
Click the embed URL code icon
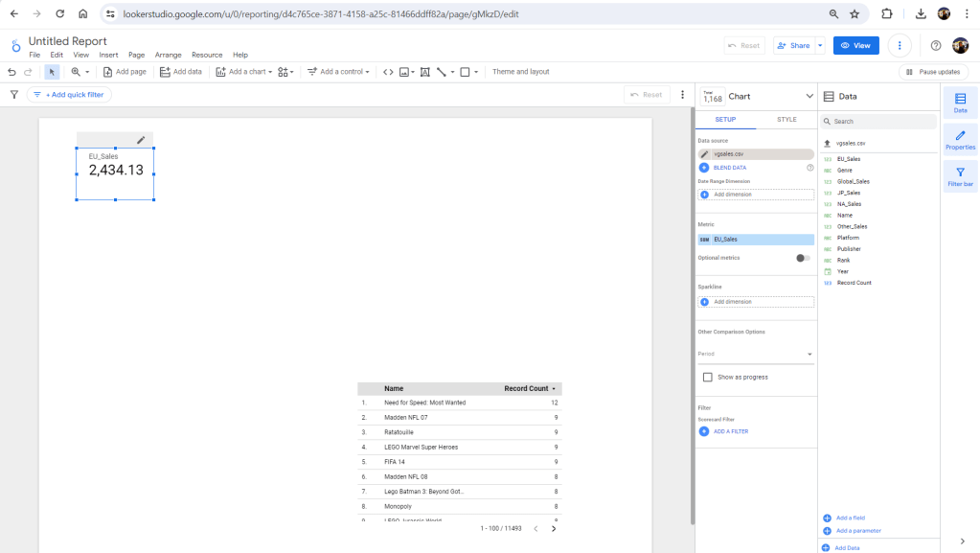[388, 72]
